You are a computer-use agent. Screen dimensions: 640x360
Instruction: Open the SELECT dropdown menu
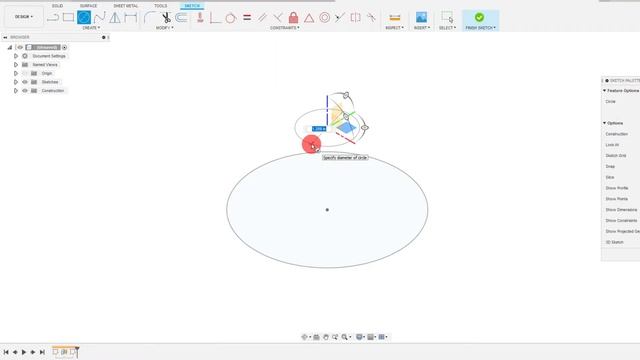(x=447, y=28)
